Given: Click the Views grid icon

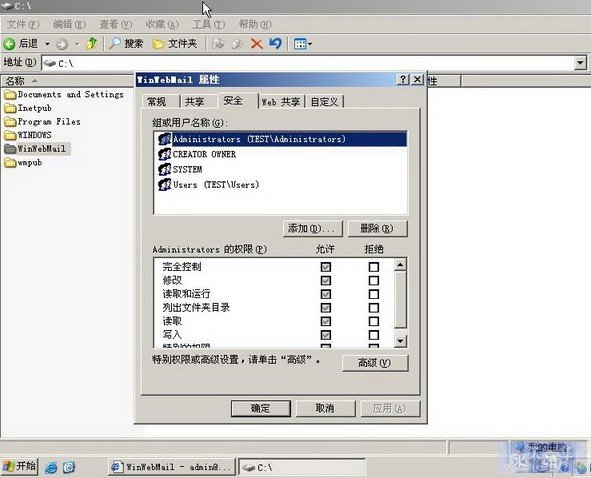Looking at the screenshot, I should pos(300,44).
